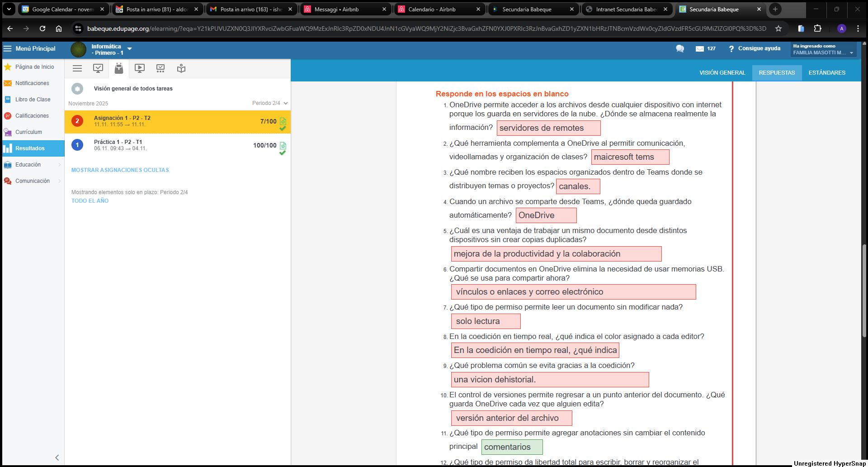
Task: Open the envelope messages icon showing 127
Action: coord(700,49)
